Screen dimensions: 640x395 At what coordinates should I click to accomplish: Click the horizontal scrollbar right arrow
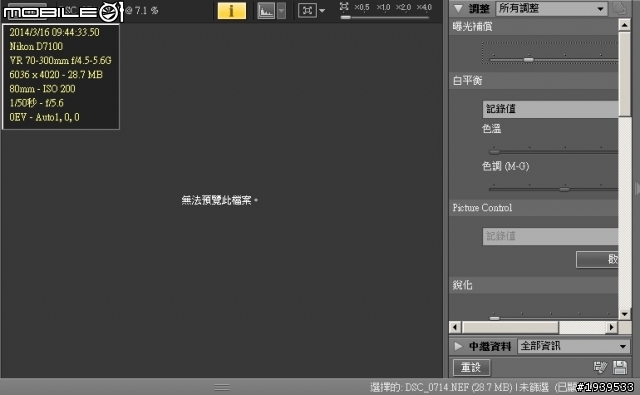611,327
